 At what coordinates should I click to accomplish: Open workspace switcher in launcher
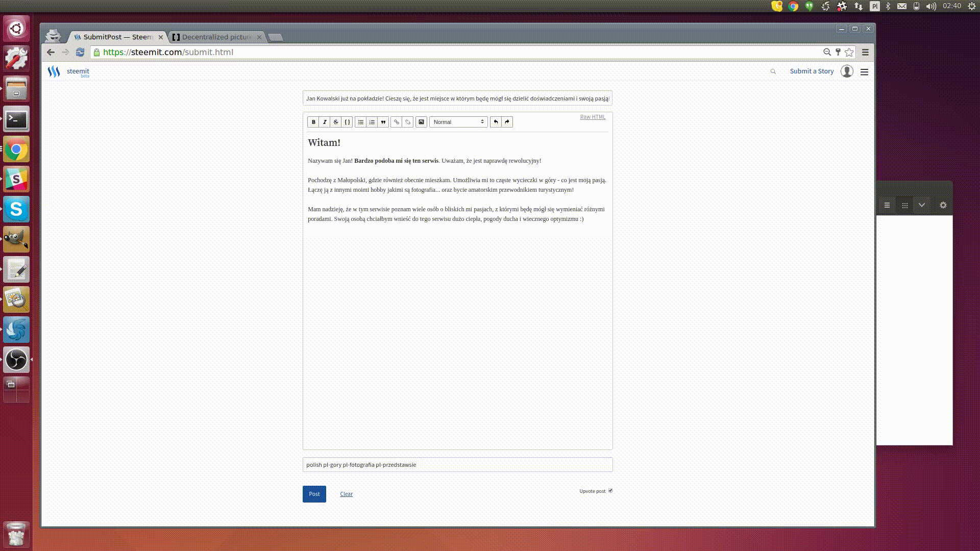tap(16, 390)
